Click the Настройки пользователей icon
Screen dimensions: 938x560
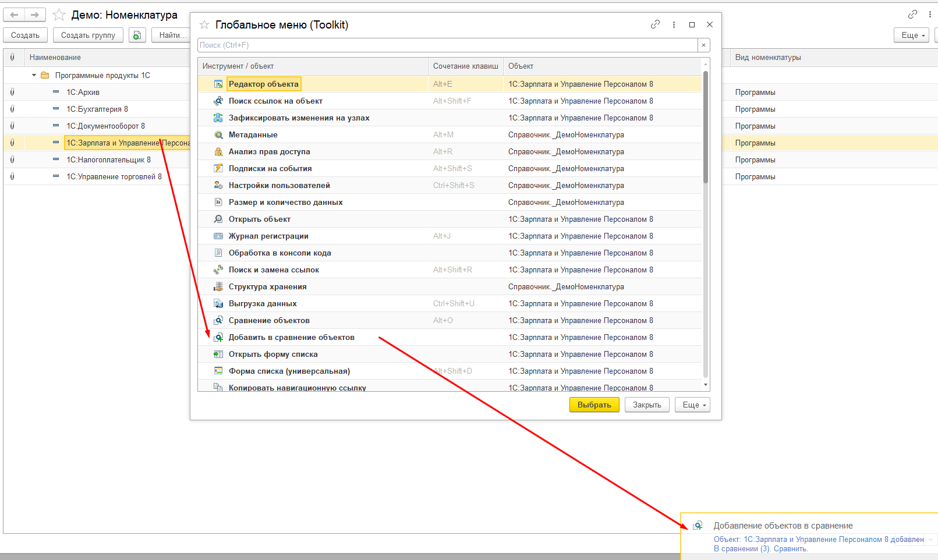pos(218,186)
